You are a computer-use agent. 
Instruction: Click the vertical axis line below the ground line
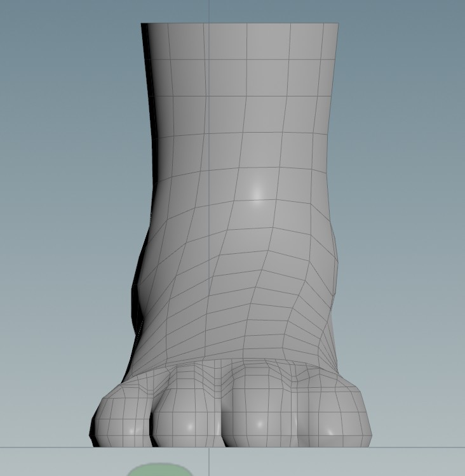(x=210, y=462)
